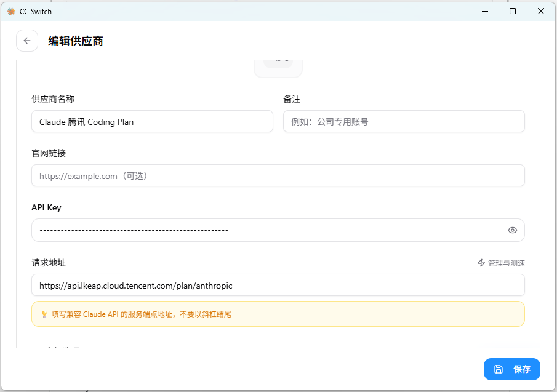Click the 供应商名称 label text
557x392 pixels.
[53, 99]
